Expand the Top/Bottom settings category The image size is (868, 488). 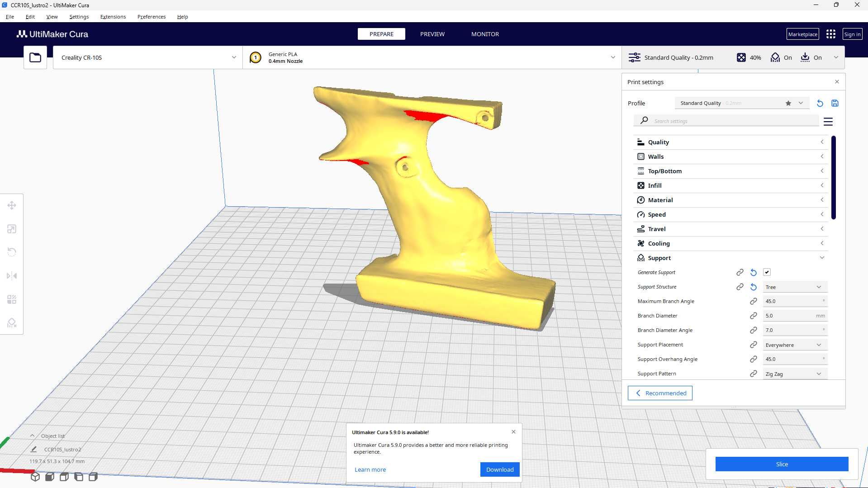pyautogui.click(x=731, y=171)
